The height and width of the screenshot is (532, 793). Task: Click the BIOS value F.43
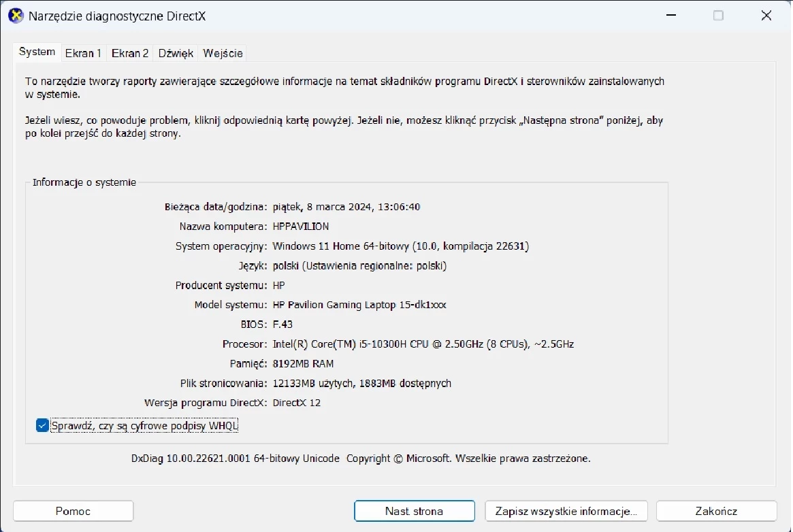[x=282, y=325]
